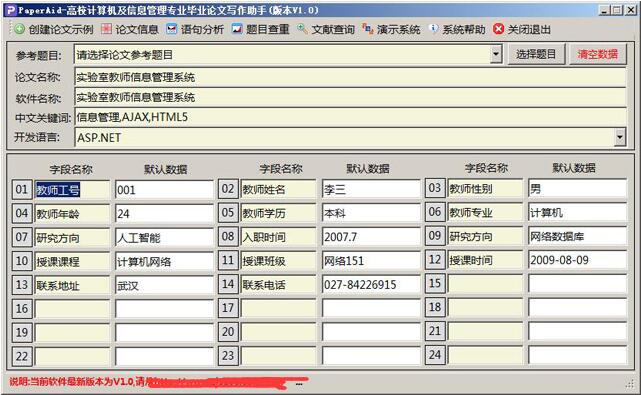Click the default data field containing 001

click(x=164, y=190)
